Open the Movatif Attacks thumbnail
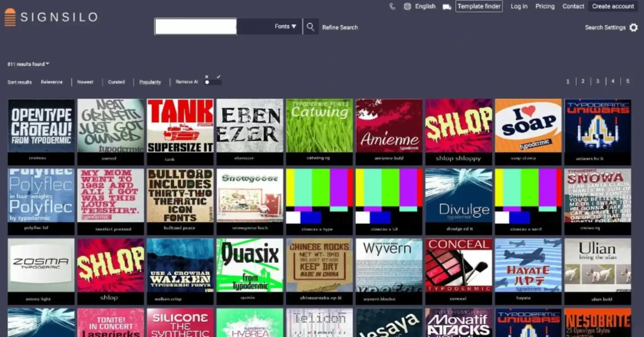The height and width of the screenshot is (337, 644). (459, 323)
